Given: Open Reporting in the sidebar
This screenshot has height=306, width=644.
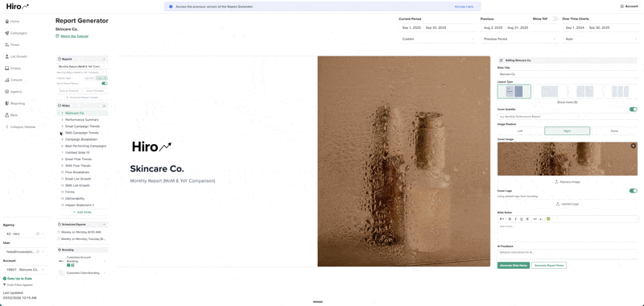Looking at the screenshot, I should tap(14, 104).
